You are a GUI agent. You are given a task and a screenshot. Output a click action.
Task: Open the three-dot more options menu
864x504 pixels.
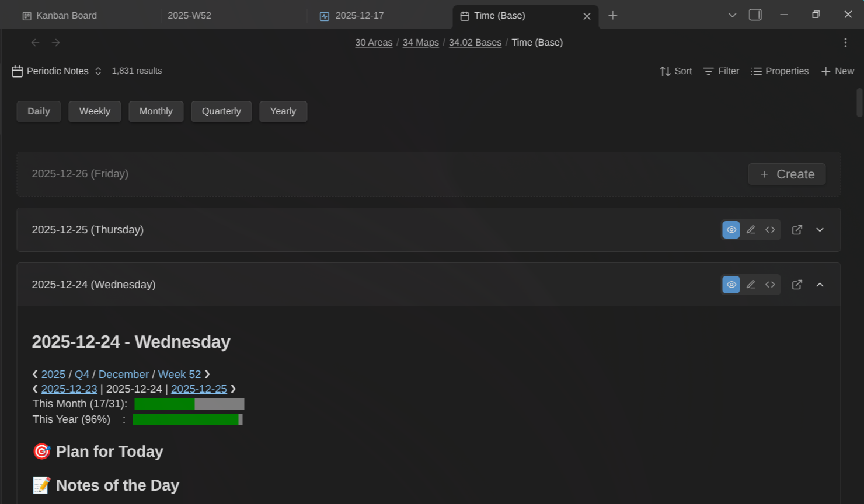coord(845,43)
